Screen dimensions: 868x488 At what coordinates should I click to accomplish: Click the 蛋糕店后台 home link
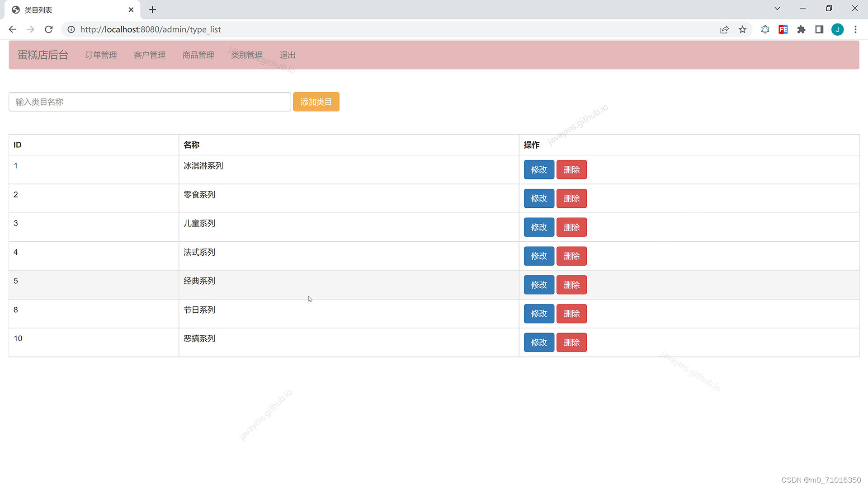coord(43,55)
